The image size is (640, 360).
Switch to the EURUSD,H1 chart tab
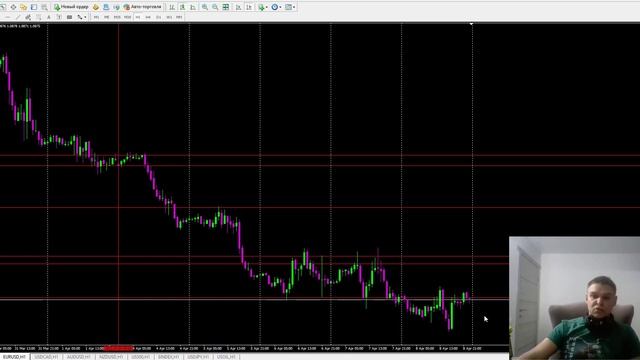click(14, 357)
